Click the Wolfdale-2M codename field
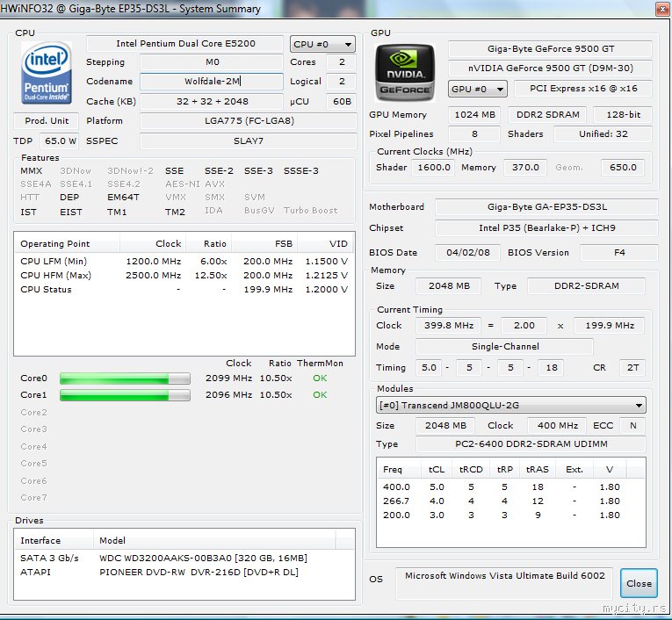Image resolution: width=672 pixels, height=620 pixels. click(212, 81)
